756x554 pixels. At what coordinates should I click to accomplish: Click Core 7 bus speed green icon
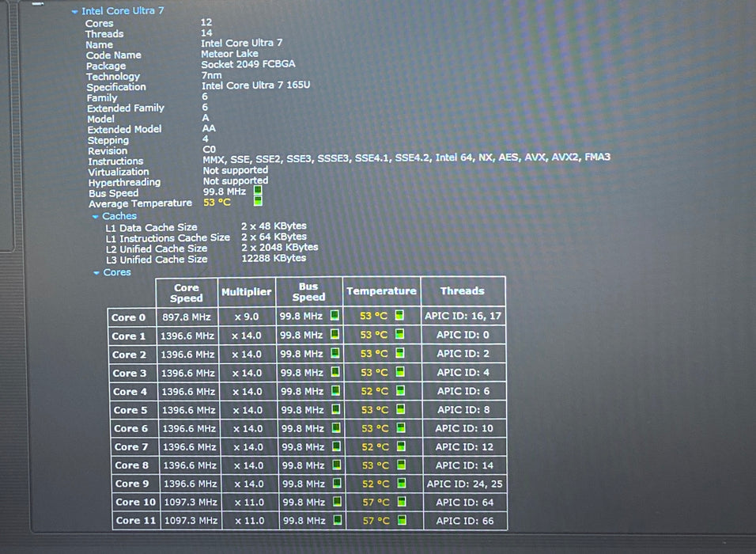tap(337, 446)
